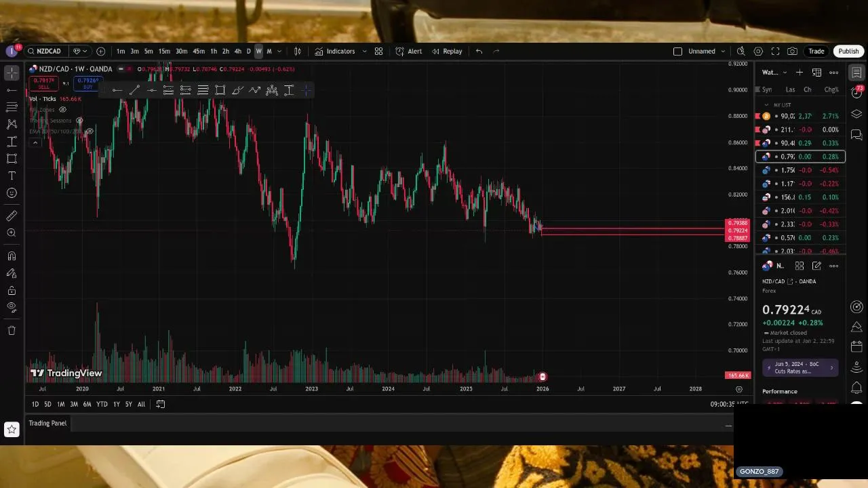868x488 pixels.
Task: Select the 1Y date range
Action: coord(116,404)
